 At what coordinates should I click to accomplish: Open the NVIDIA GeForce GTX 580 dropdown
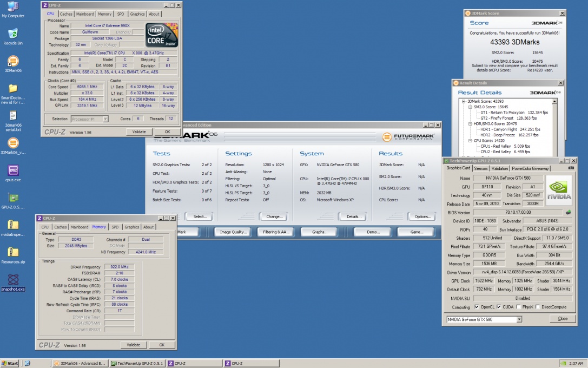[x=519, y=319]
